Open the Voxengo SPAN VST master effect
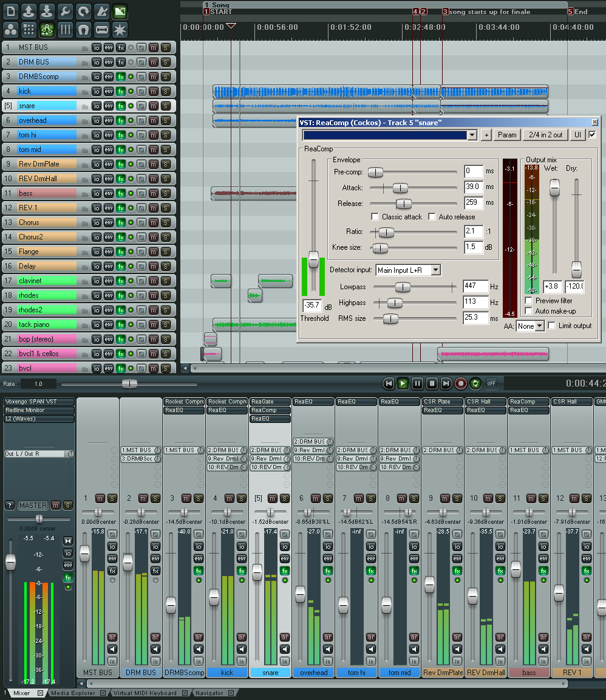The image size is (606, 700). 39,402
